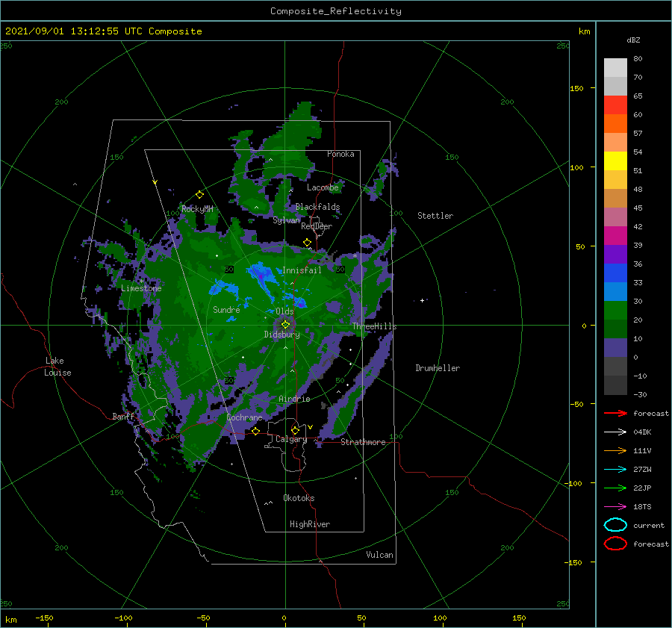Click the Limestone label
The width and height of the screenshot is (672, 628).
(x=141, y=288)
